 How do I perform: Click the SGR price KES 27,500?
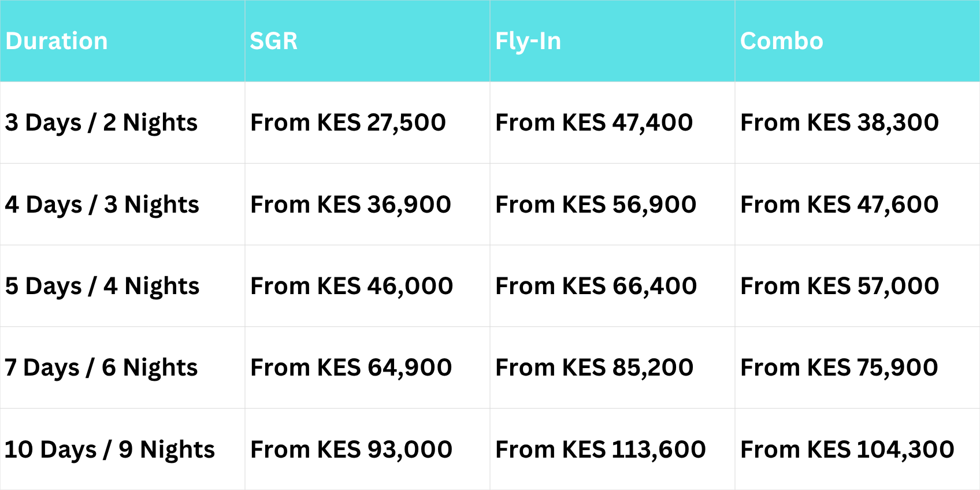coord(348,122)
